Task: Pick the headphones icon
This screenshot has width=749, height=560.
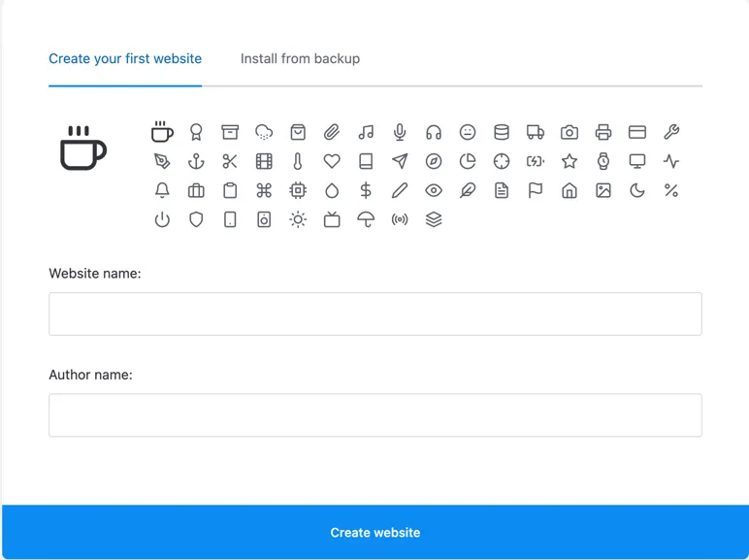Action: (434, 132)
